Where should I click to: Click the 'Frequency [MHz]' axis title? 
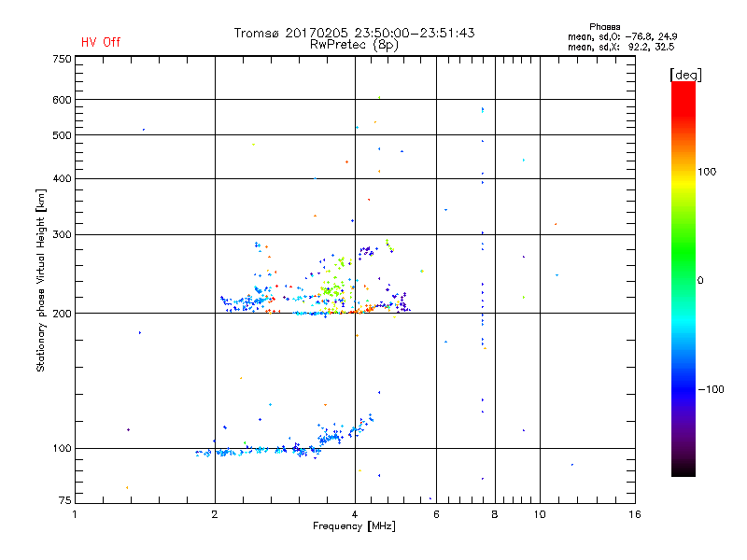(354, 526)
